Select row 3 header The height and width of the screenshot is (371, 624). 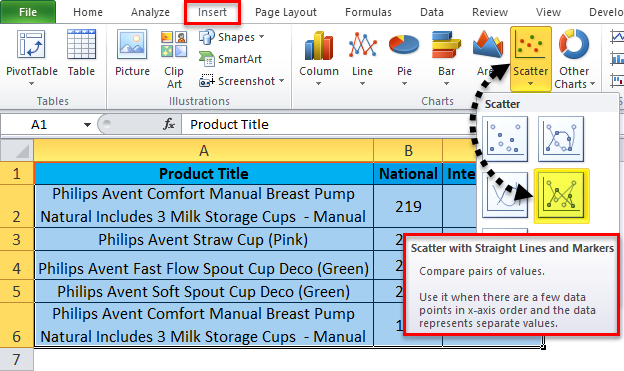click(x=17, y=240)
